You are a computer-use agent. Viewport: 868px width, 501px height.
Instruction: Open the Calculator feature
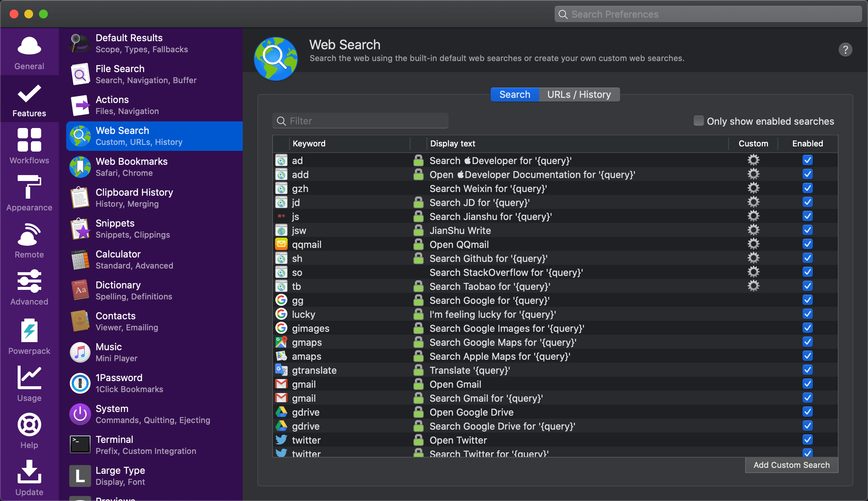coord(154,260)
